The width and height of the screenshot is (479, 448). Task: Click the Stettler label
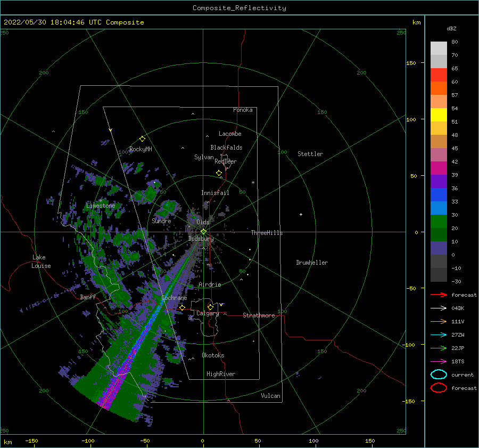point(310,154)
